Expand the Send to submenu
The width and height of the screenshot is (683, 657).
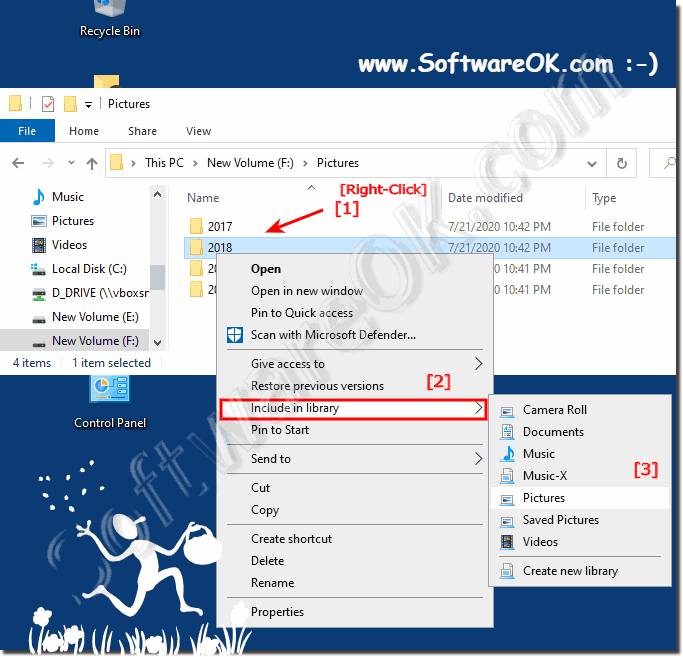pyautogui.click(x=355, y=459)
